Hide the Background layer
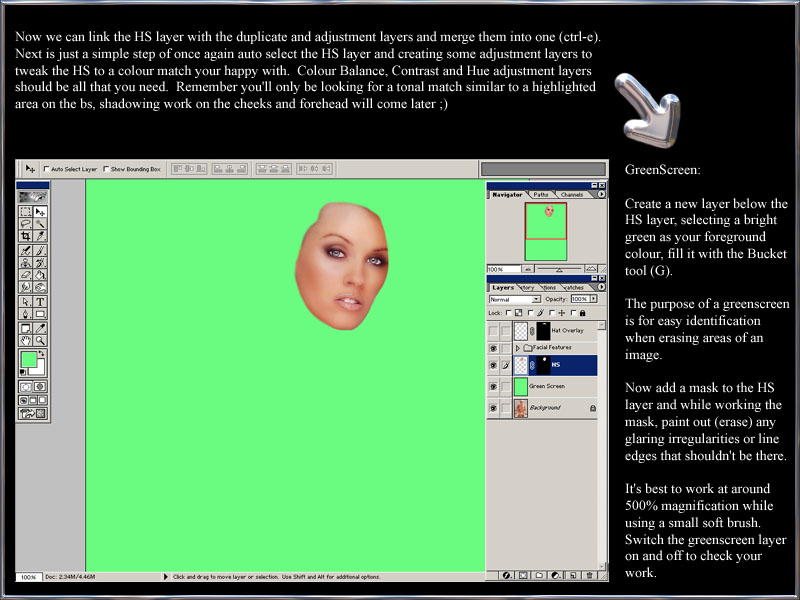The height and width of the screenshot is (600, 800). (493, 408)
